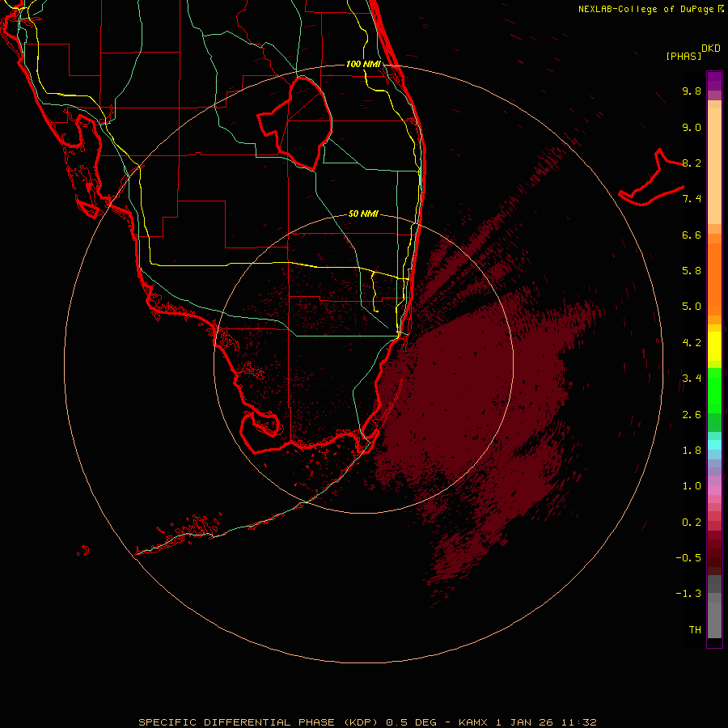728x728 pixels.
Task: Click the -0.5 value on color scale
Action: [x=688, y=558]
